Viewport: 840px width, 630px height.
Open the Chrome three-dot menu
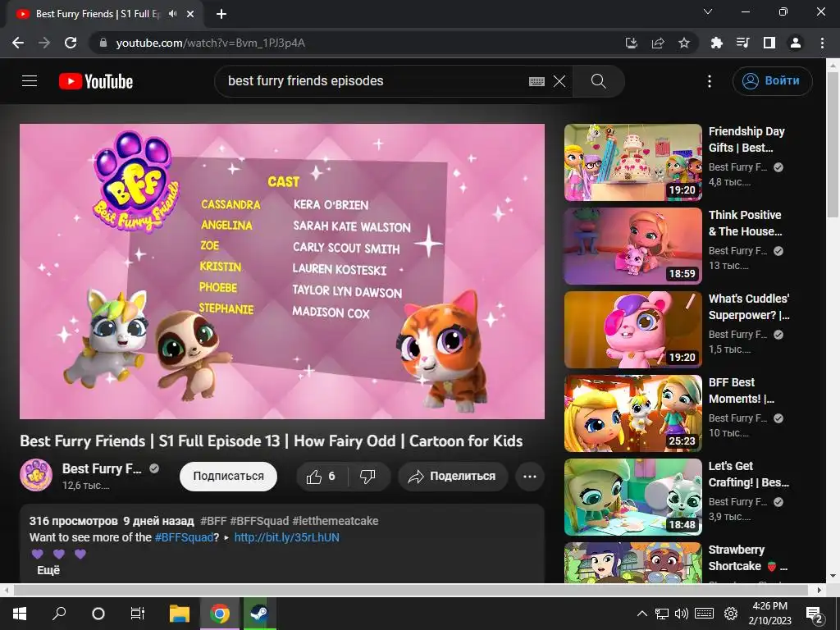click(822, 43)
